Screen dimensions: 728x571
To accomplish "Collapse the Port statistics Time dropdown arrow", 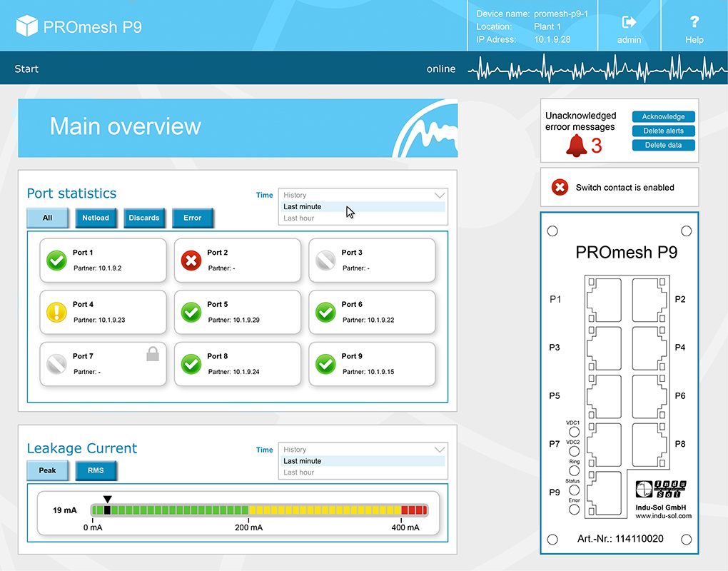I will [439, 195].
